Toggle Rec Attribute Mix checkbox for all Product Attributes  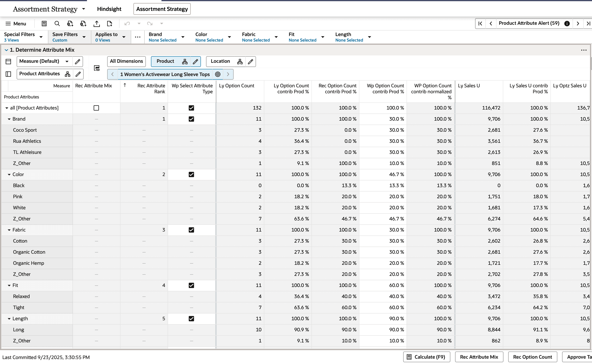point(96,108)
